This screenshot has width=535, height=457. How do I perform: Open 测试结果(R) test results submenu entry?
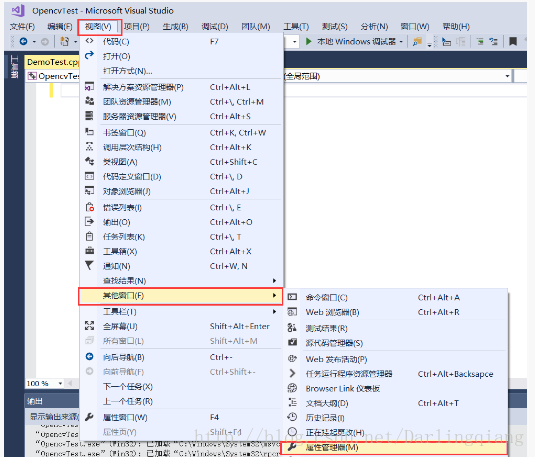pos(396,328)
